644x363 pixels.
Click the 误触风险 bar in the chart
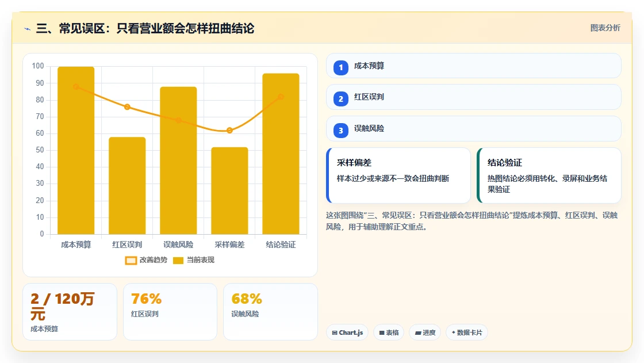pos(178,161)
